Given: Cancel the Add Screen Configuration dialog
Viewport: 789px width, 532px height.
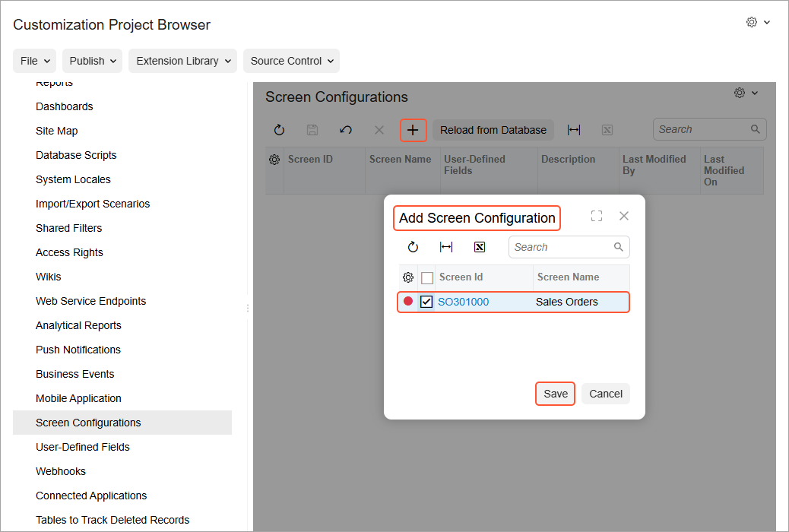Looking at the screenshot, I should pos(606,394).
